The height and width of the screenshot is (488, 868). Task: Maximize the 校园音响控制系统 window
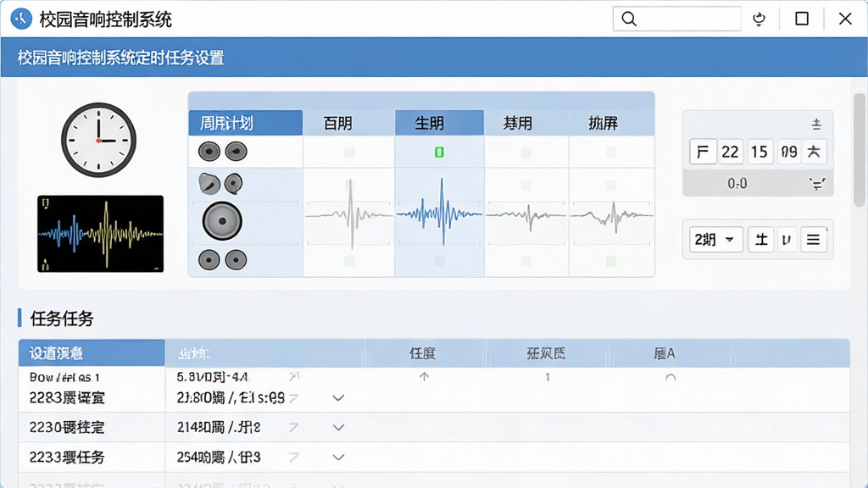802,19
